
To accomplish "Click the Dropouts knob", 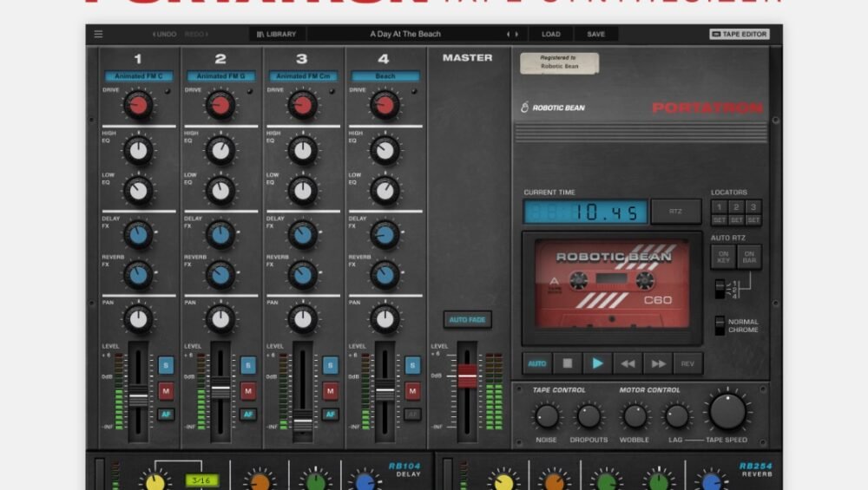I will click(x=589, y=416).
